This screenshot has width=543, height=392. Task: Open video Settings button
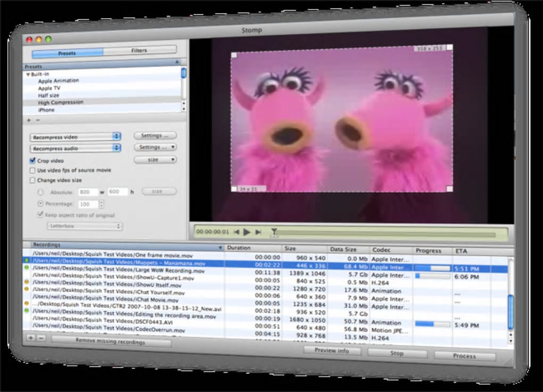click(155, 135)
